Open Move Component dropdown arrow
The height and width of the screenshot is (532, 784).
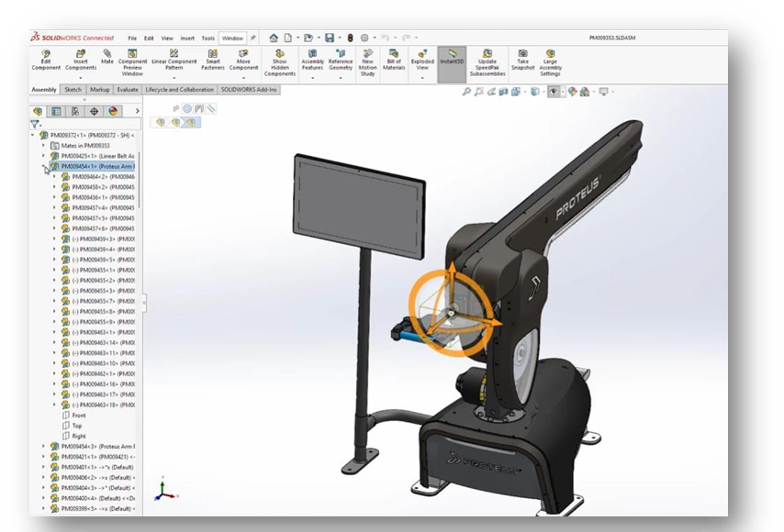[243, 78]
